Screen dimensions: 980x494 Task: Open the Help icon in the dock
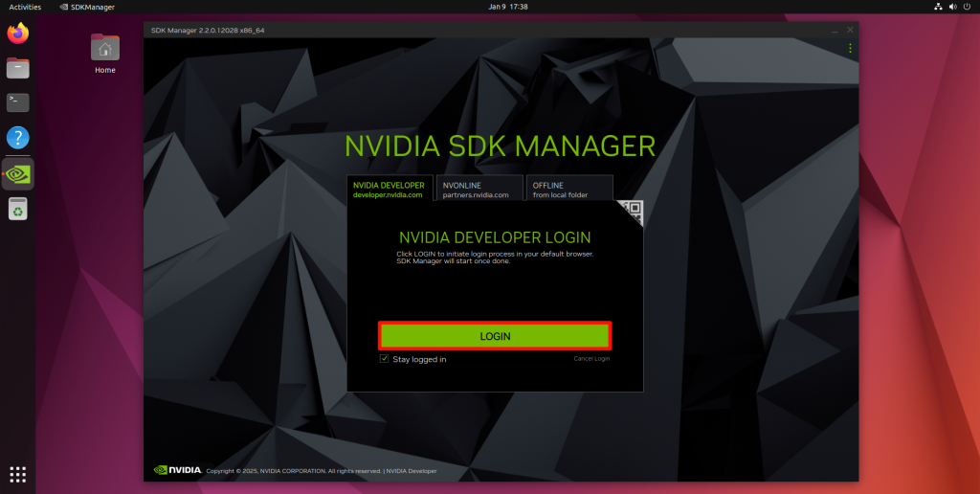pos(18,138)
